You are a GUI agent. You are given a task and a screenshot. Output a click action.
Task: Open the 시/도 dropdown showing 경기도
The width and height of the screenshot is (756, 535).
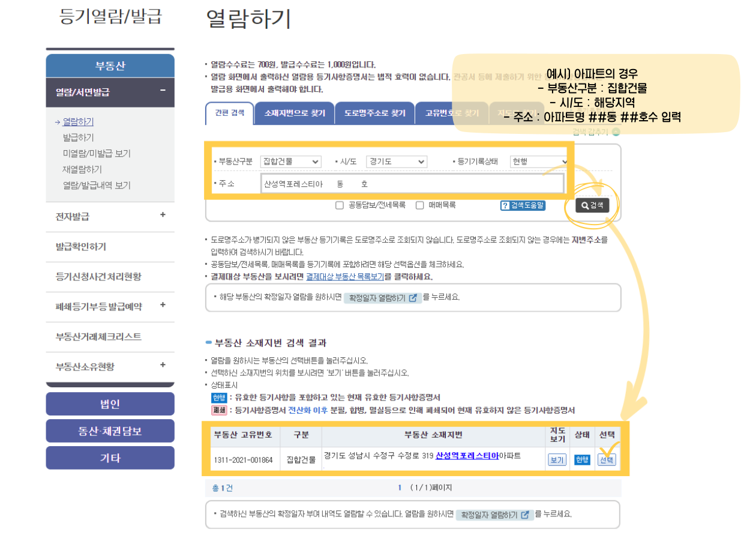[396, 162]
